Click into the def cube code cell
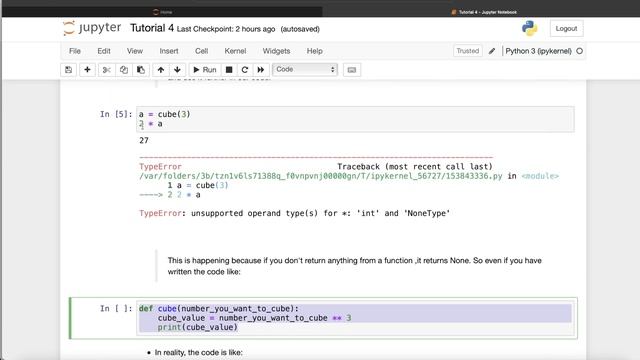Image resolution: width=640 pixels, height=360 pixels. click(355, 318)
